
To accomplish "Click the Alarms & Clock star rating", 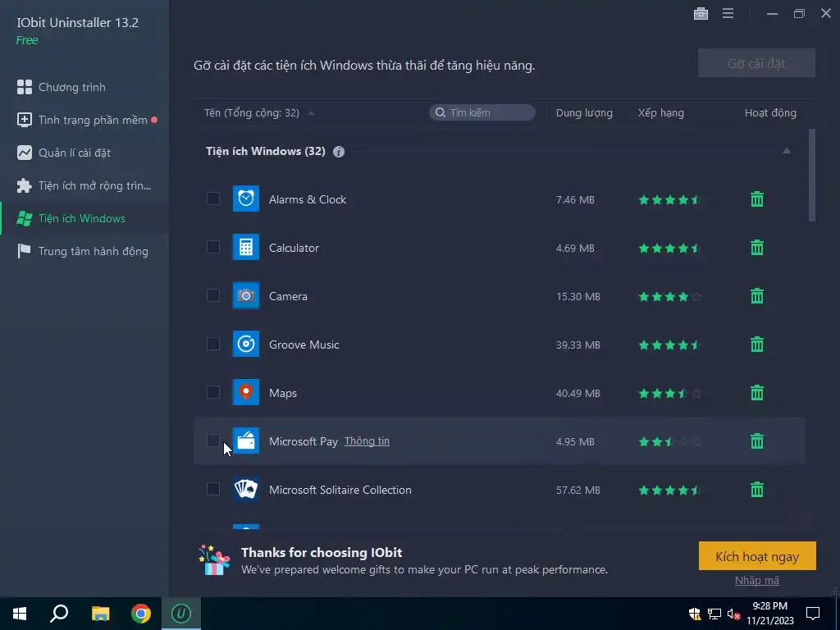I will click(669, 200).
